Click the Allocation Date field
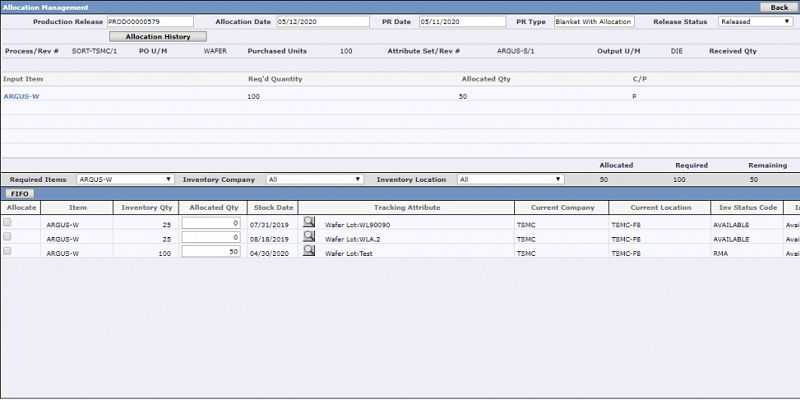Viewport: 800px width, 400px height. click(323, 21)
